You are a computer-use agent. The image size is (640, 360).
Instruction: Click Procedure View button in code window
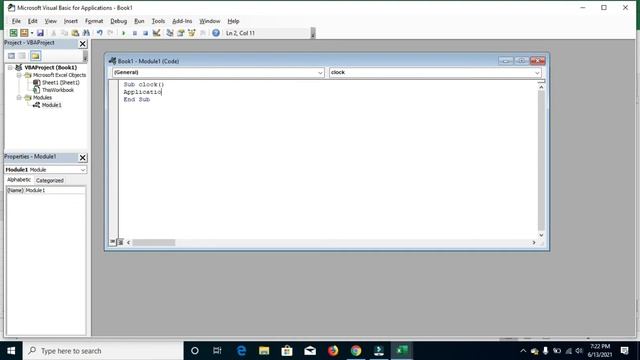113,242
